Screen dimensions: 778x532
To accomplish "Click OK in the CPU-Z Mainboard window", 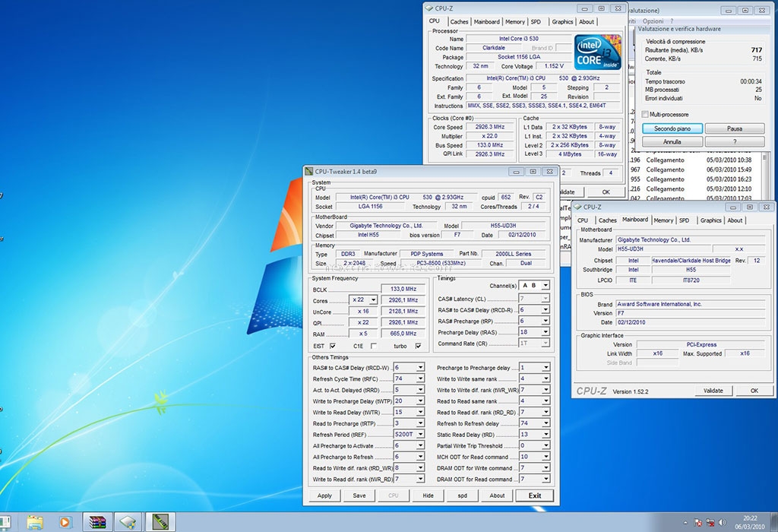I will (x=754, y=391).
